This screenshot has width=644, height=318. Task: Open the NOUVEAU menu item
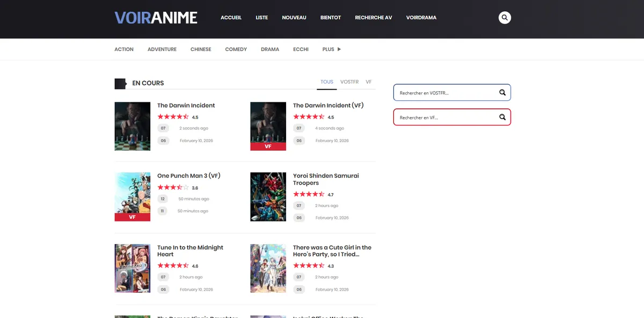pos(294,17)
